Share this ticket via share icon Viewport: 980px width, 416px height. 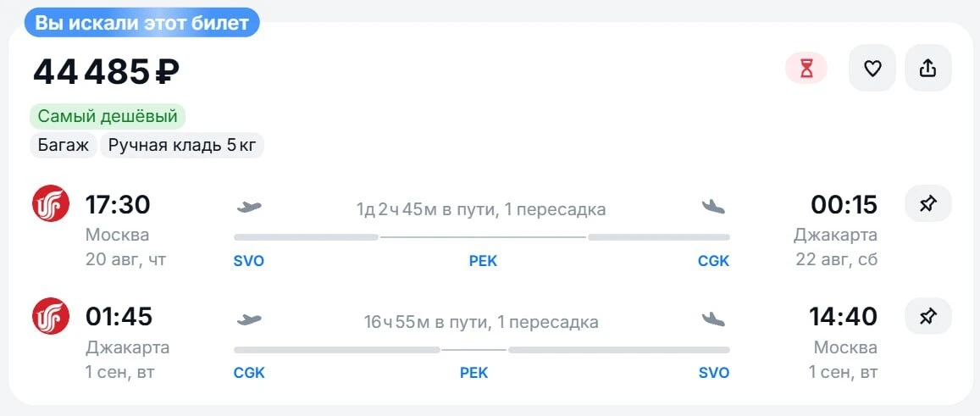[928, 68]
